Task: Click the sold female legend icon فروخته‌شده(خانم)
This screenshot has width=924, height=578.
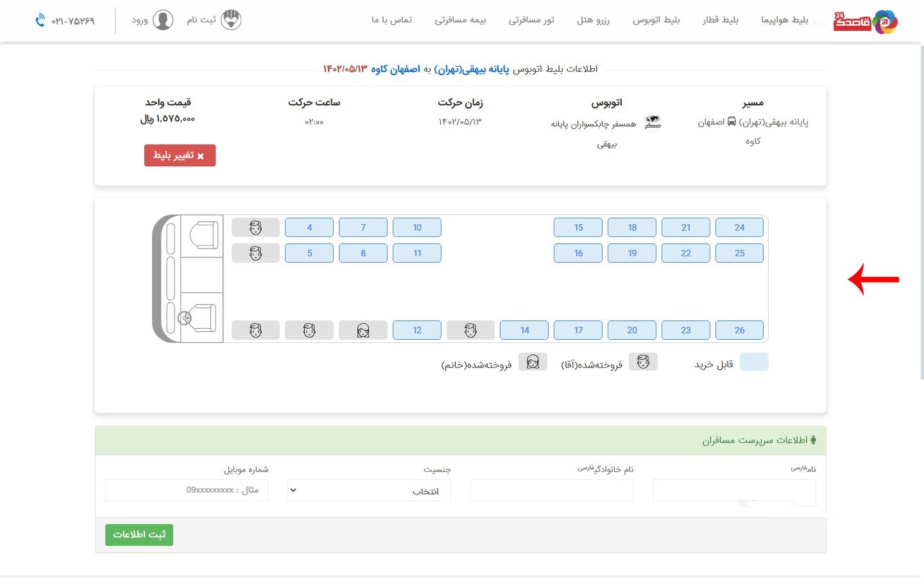Action: [533, 362]
